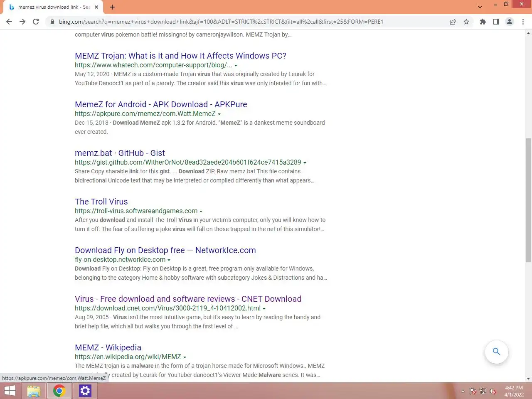
Task: Click the en.wikipedia.org/wiki/MEMZ URL
Action: click(x=128, y=357)
